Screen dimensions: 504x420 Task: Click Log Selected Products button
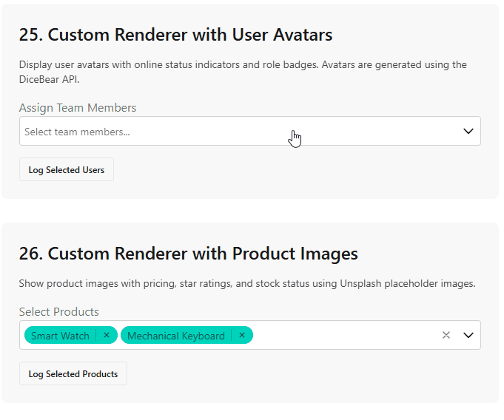pyautogui.click(x=73, y=373)
